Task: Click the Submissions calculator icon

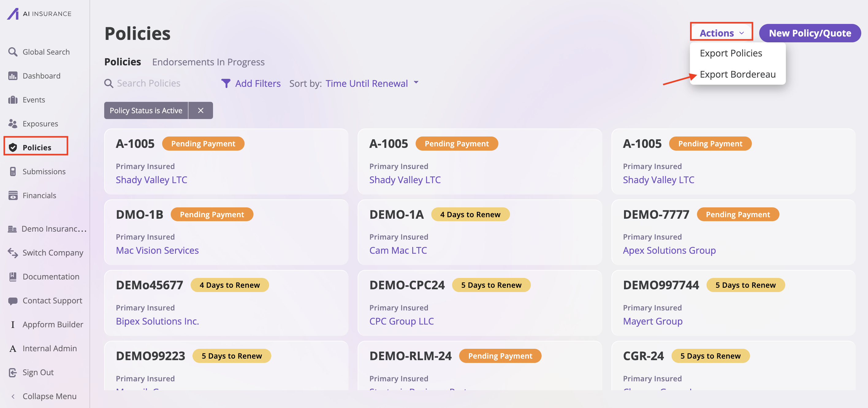Action: pyautogui.click(x=13, y=171)
